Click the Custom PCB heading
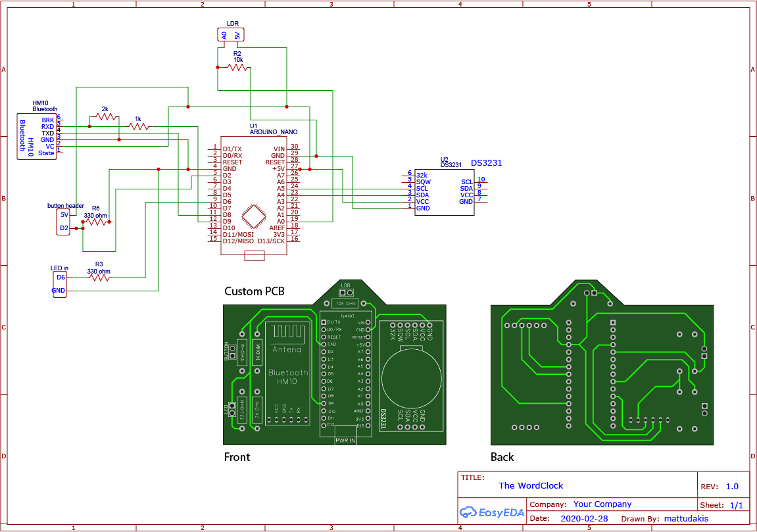This screenshot has width=757, height=532. [x=255, y=291]
